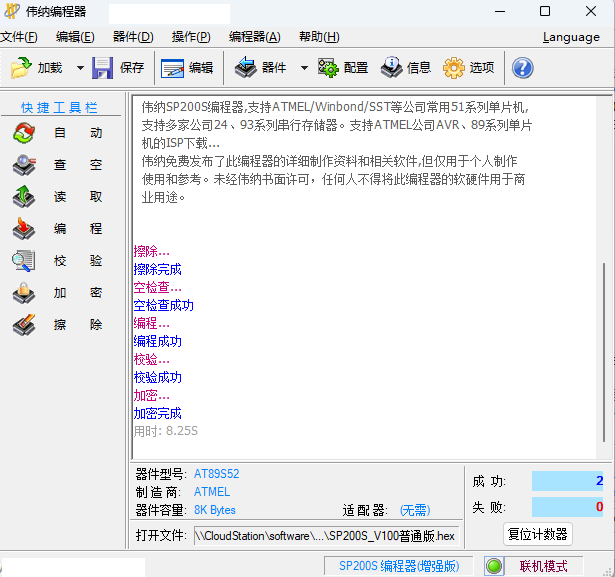Click the 打开文件 path input field
The image size is (615, 577).
[x=326, y=535]
